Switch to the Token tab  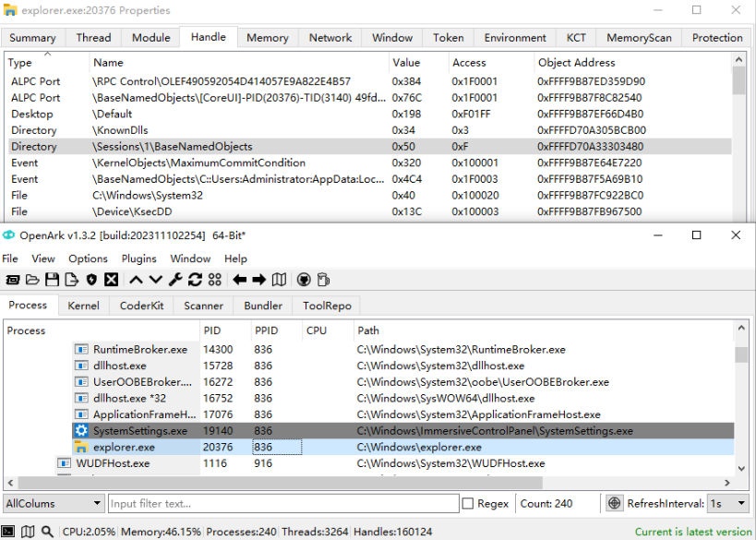pos(448,38)
